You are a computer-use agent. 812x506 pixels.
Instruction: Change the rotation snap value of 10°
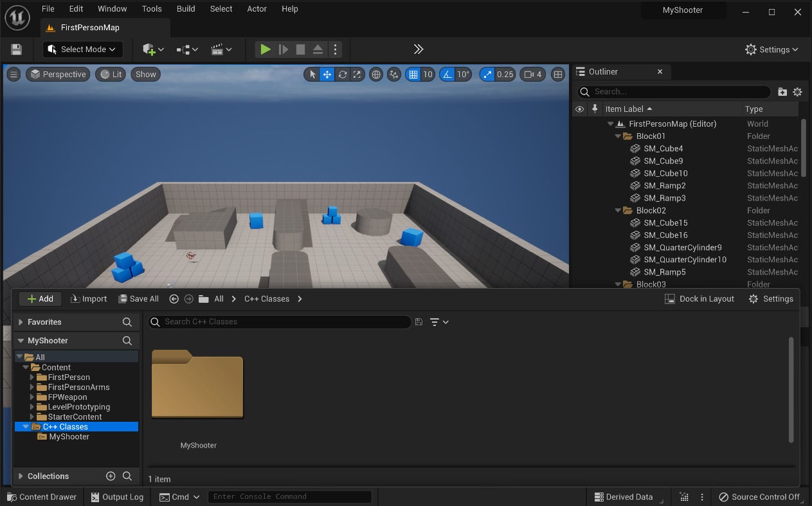(463, 75)
